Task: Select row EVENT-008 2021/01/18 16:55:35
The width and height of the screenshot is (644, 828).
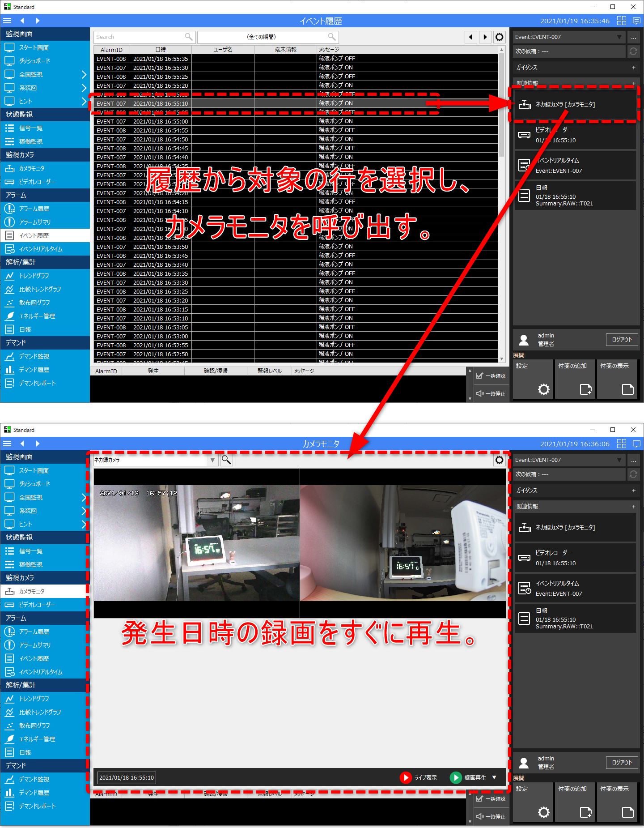Action: (296, 59)
